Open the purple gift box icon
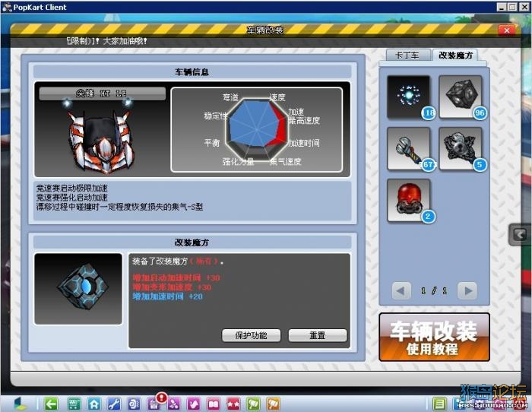The height and width of the screenshot is (412, 532). (x=154, y=404)
